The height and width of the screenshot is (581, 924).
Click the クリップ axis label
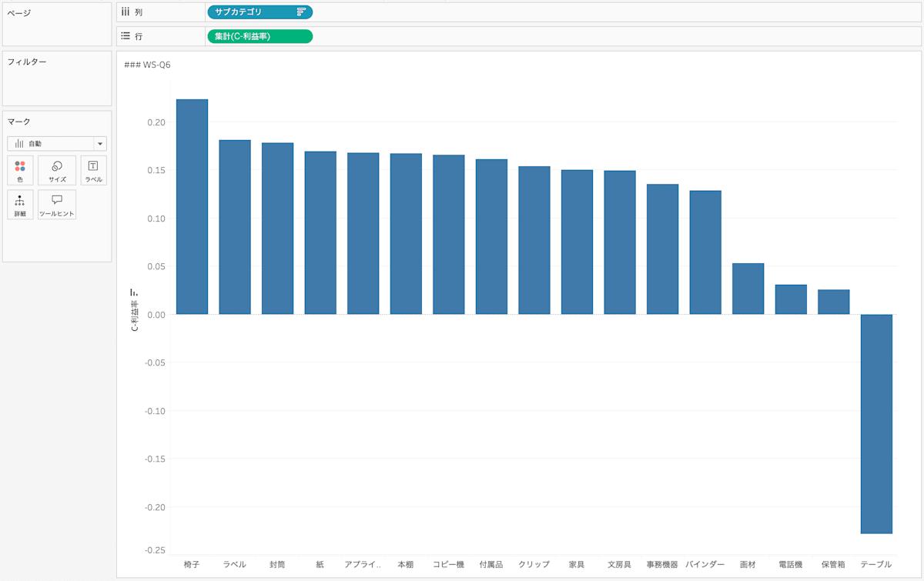[534, 564]
